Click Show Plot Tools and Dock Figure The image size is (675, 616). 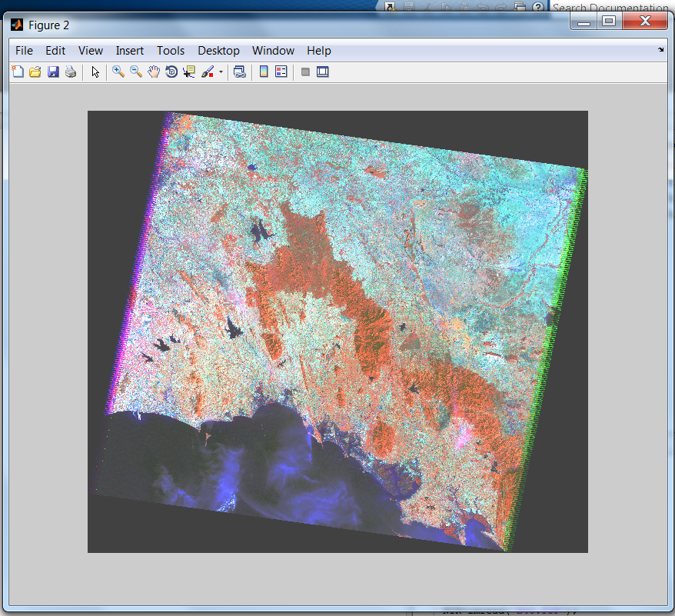coord(323,71)
